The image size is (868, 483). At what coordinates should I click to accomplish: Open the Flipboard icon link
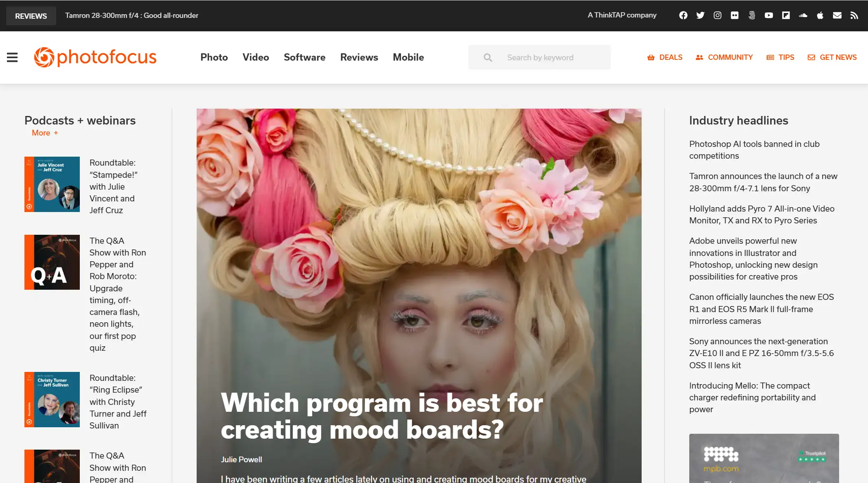[x=786, y=15]
